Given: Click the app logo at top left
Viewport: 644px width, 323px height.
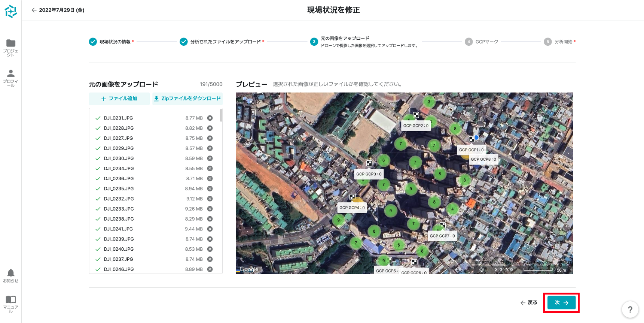Looking at the screenshot, I should pos(11,11).
